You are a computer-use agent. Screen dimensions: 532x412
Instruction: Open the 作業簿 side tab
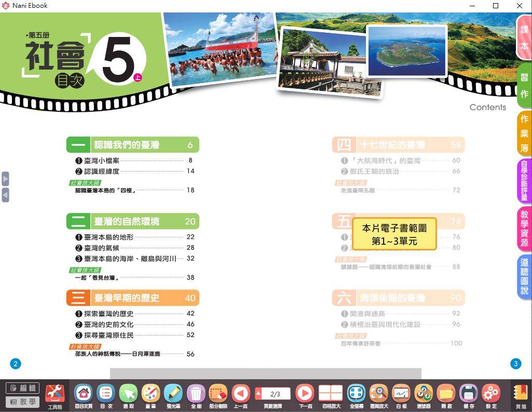click(524, 134)
